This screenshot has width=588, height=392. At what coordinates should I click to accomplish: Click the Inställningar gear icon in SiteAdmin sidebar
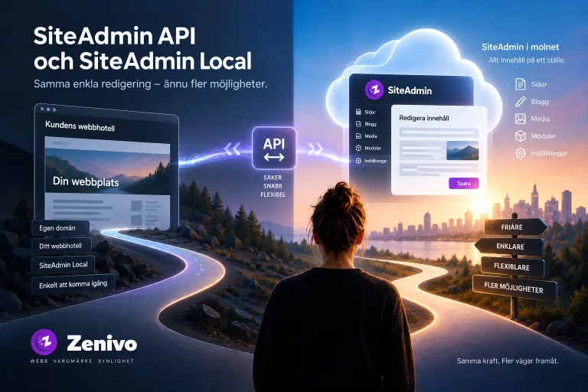tap(358, 161)
